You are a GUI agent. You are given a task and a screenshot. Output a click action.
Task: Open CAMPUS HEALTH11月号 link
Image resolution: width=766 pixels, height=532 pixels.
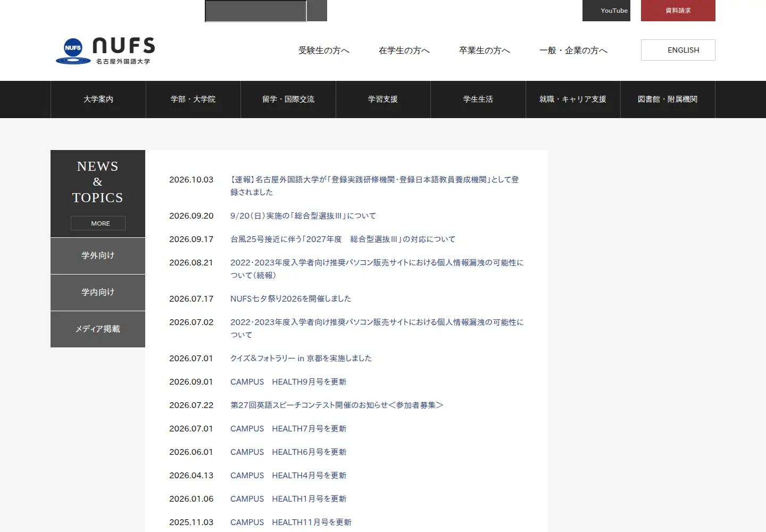pyautogui.click(x=291, y=522)
